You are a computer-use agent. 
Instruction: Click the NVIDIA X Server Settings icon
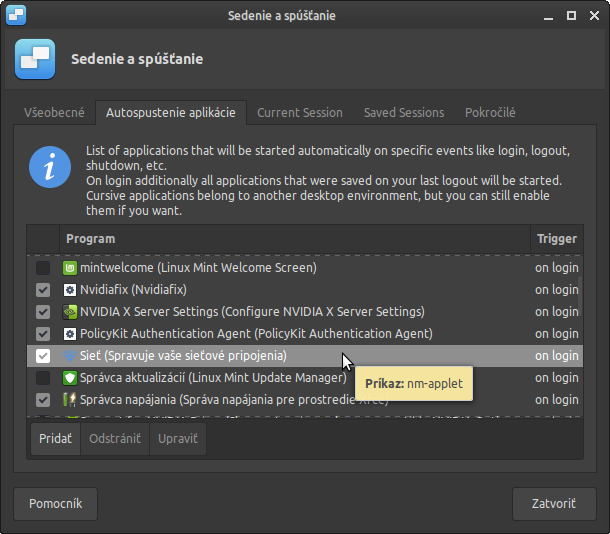[70, 312]
